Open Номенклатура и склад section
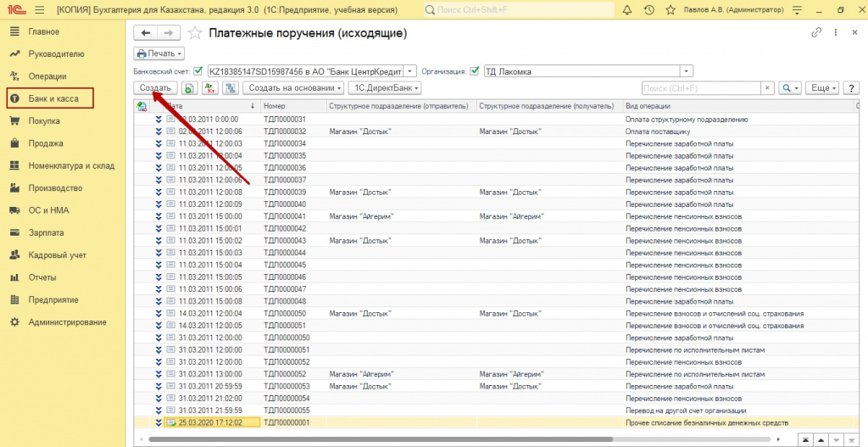Screen dimensions: 868x447 click(x=71, y=165)
